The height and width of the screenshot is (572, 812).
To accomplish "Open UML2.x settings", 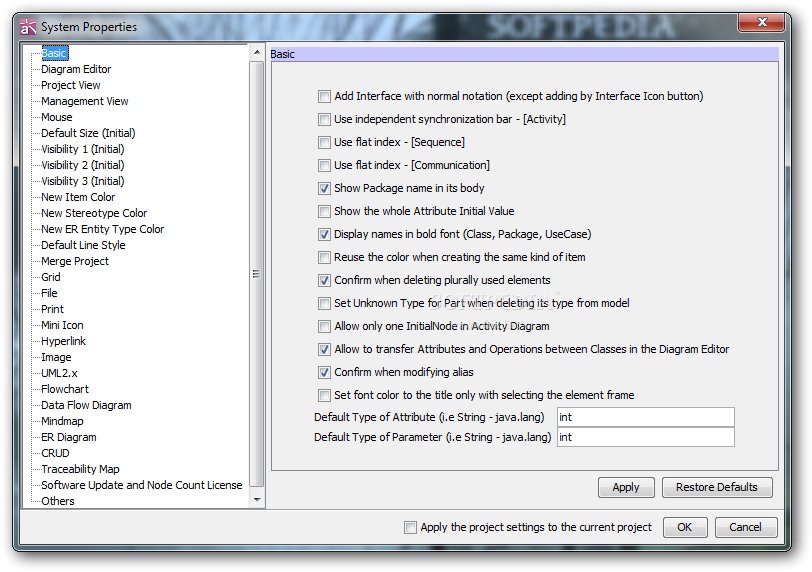I will click(59, 374).
